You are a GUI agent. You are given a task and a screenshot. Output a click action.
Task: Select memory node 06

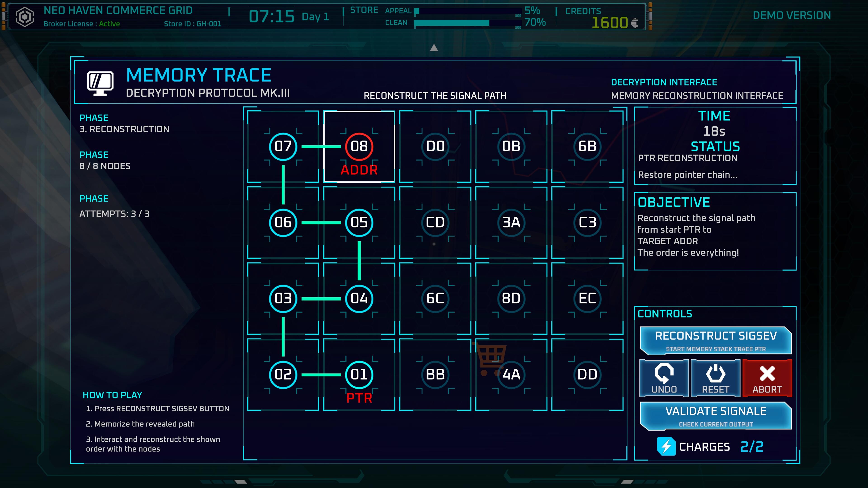coord(283,222)
